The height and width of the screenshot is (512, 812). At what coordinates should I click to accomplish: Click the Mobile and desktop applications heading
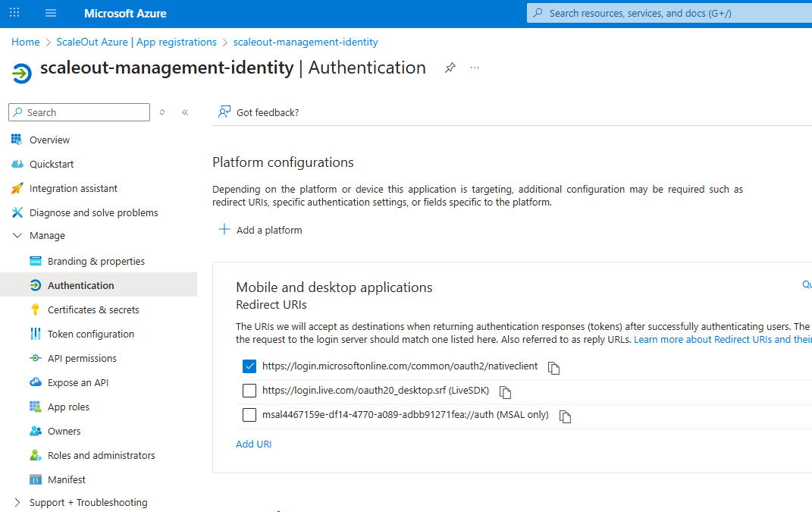[334, 287]
